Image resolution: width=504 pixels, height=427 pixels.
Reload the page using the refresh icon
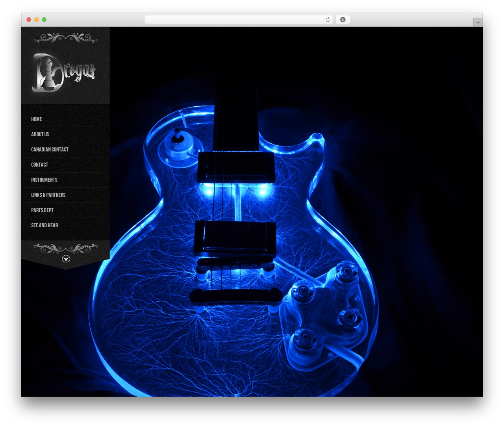328,20
